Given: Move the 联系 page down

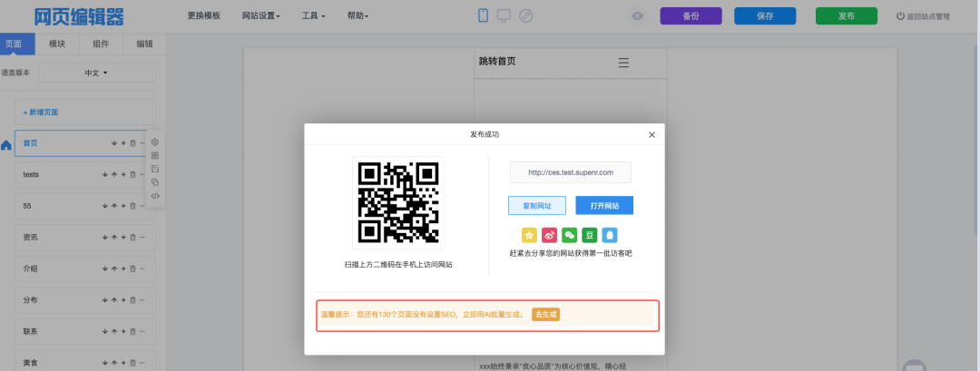Looking at the screenshot, I should pos(104,332).
